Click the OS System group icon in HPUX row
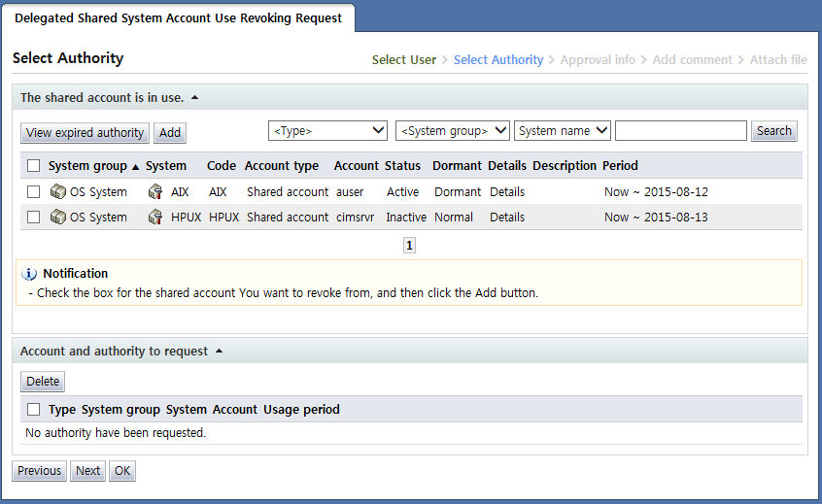The height and width of the screenshot is (504, 822). tap(57, 218)
